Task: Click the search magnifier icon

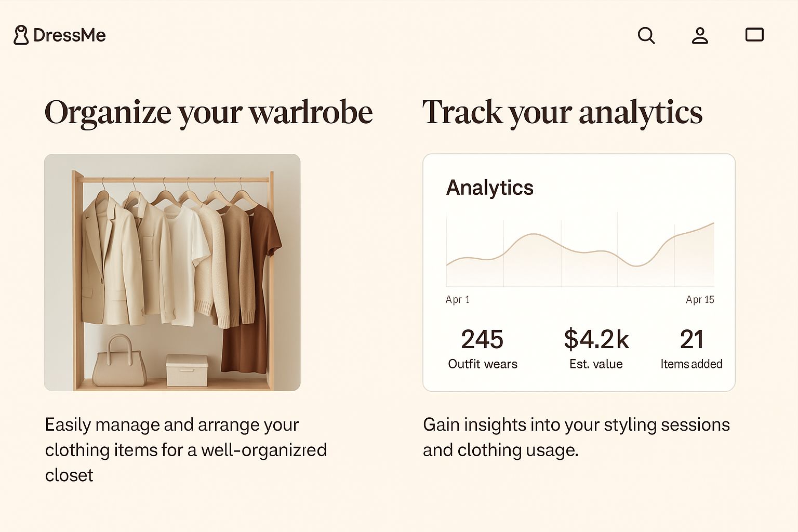Action: (646, 35)
